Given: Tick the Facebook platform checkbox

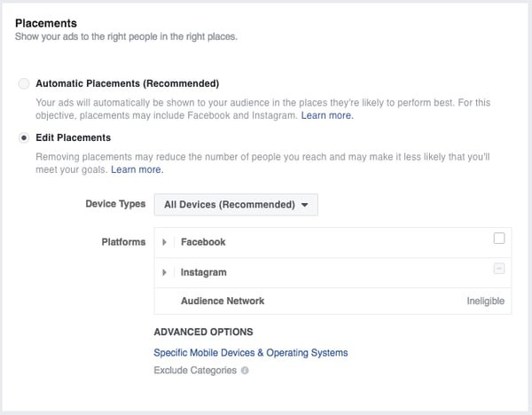Looking at the screenshot, I should point(499,239).
